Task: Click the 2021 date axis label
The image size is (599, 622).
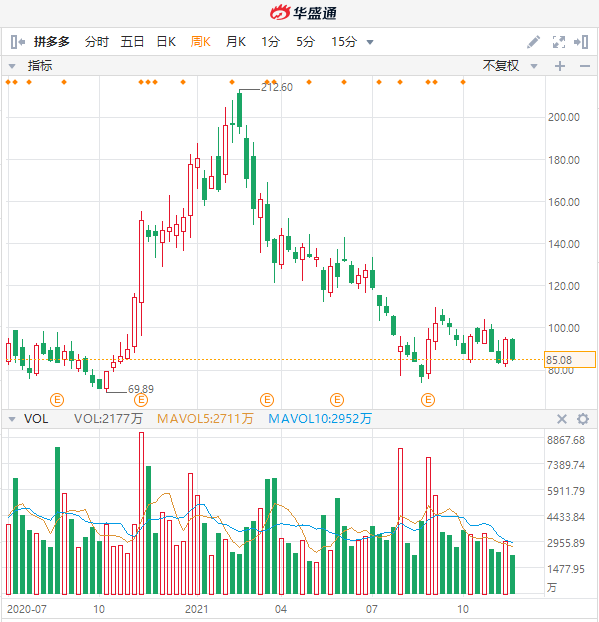Action: tap(197, 609)
